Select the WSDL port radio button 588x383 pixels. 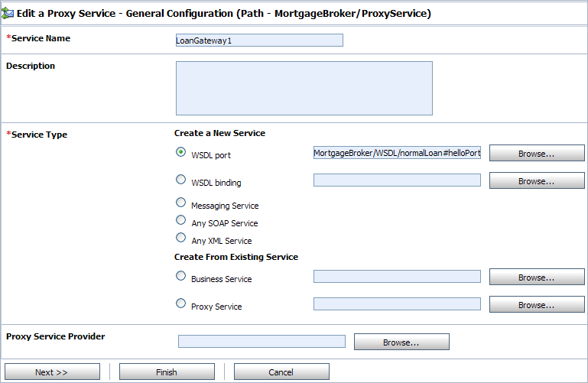[180, 152]
